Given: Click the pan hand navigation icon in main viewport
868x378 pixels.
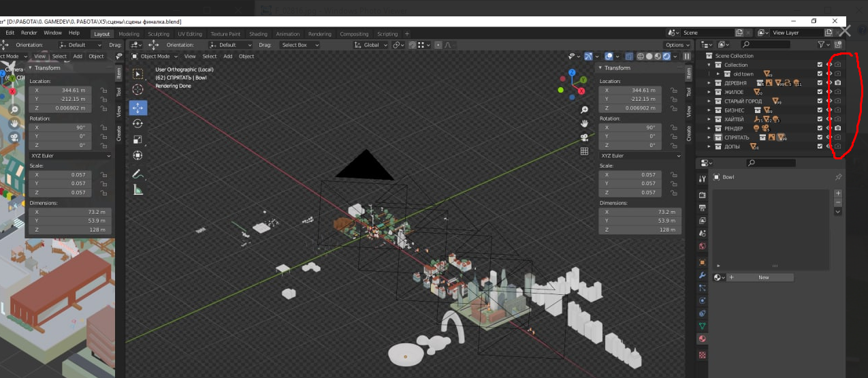Looking at the screenshot, I should pos(584,123).
